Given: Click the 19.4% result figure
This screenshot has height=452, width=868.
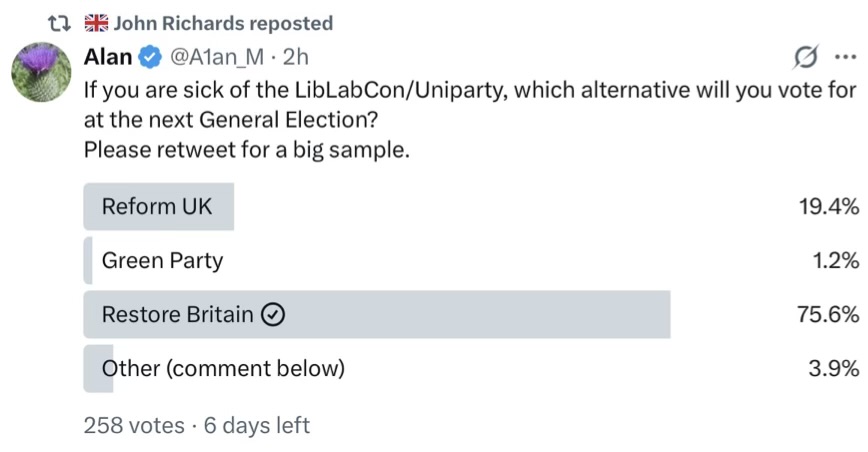Looking at the screenshot, I should tap(828, 207).
